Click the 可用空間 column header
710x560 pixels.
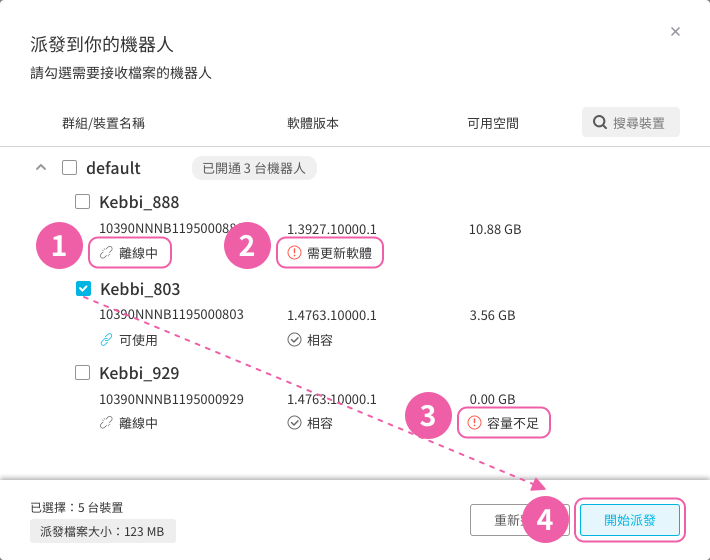[493, 123]
